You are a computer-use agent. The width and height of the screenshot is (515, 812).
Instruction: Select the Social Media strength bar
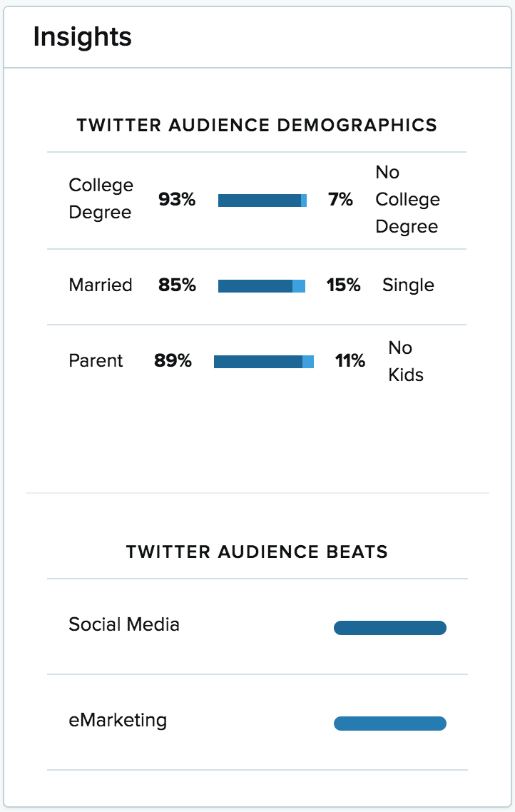pyautogui.click(x=389, y=627)
